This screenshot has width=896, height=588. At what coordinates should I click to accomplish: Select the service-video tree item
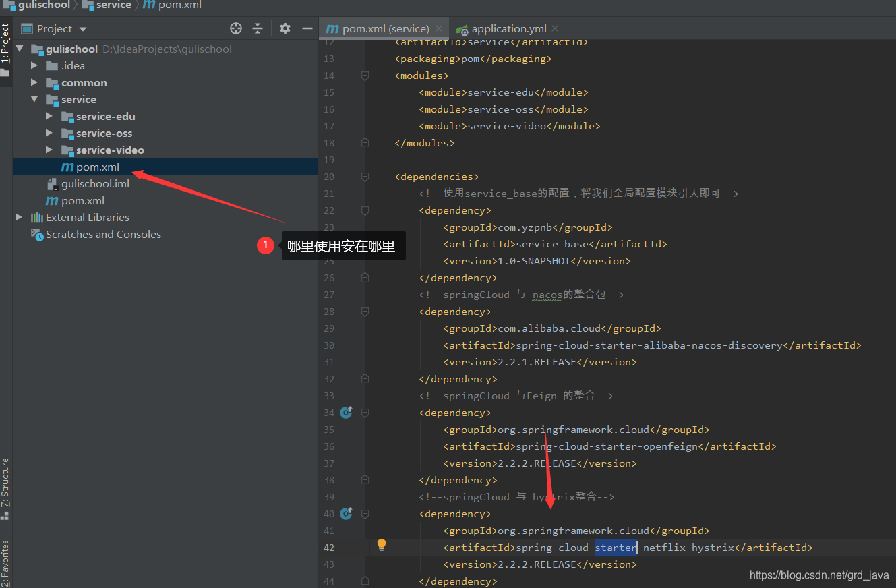point(110,150)
